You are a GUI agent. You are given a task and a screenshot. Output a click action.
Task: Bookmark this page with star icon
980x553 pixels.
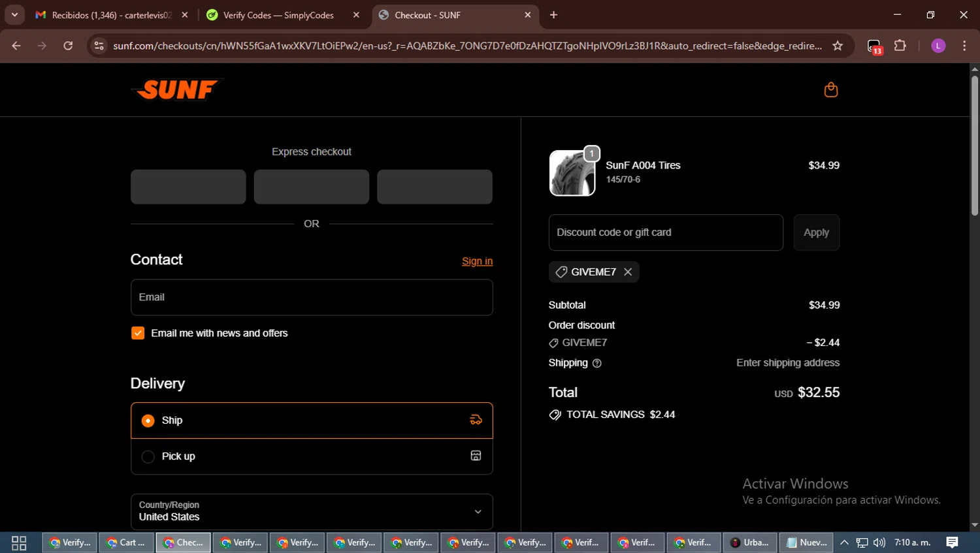point(838,46)
